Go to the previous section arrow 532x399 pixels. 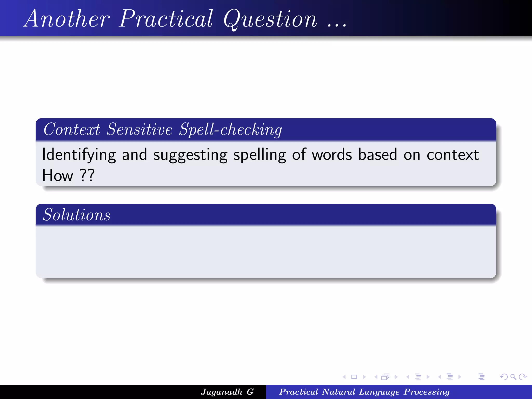(x=440, y=377)
